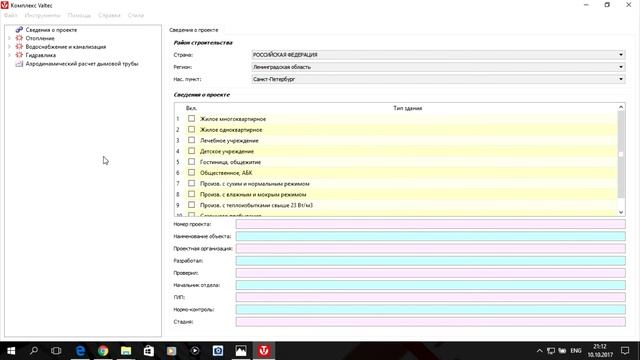Switch the ENG keyboard language indicator

pos(576,351)
